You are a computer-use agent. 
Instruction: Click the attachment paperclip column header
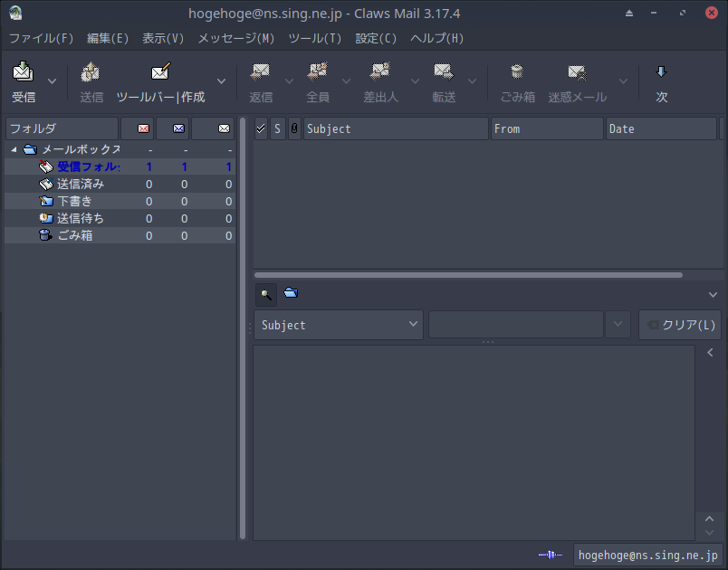click(294, 128)
